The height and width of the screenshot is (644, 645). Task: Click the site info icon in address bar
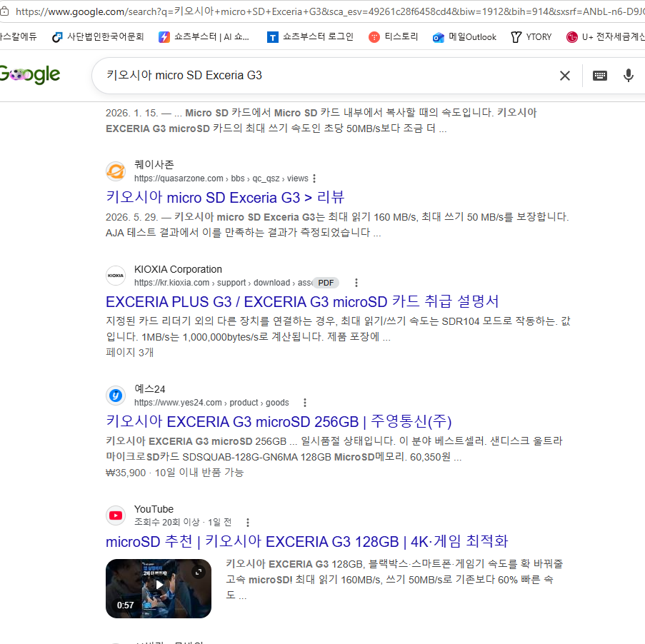pyautogui.click(x=4, y=11)
